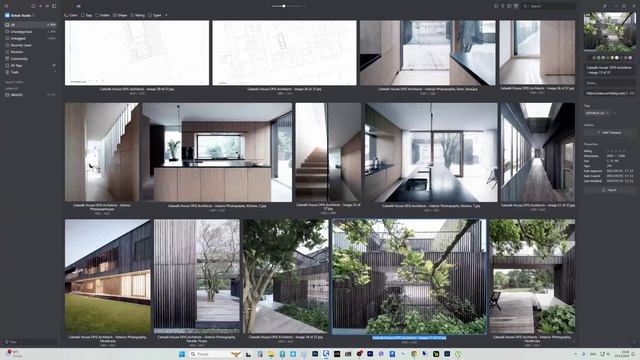Image resolution: width=640 pixels, height=360 pixels.
Task: Open Community in the sidebar
Action: click(x=30, y=59)
